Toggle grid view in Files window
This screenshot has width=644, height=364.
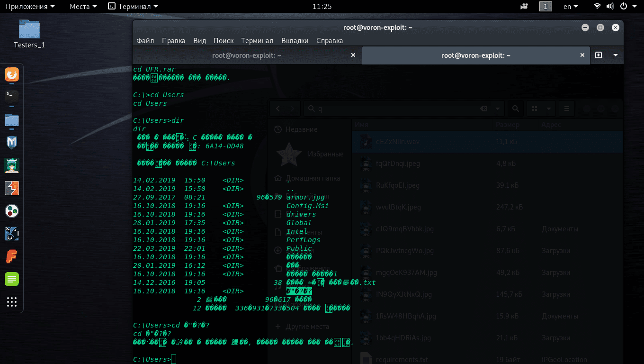534,109
